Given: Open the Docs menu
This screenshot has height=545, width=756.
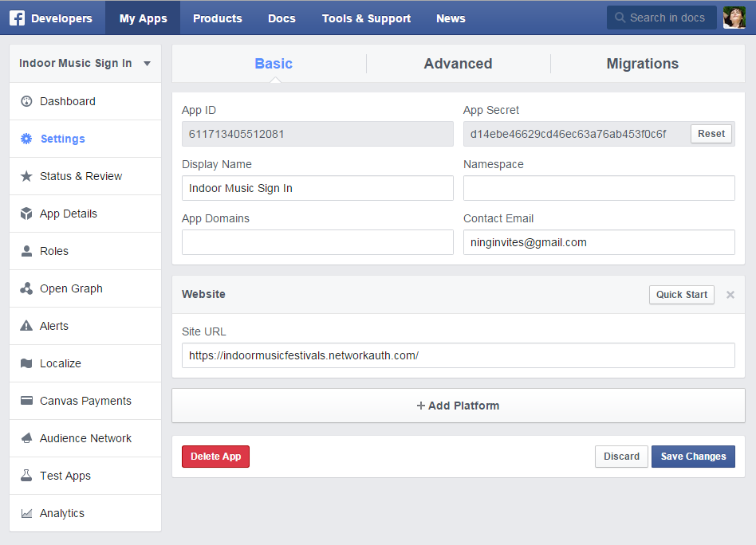Looking at the screenshot, I should 282,18.
